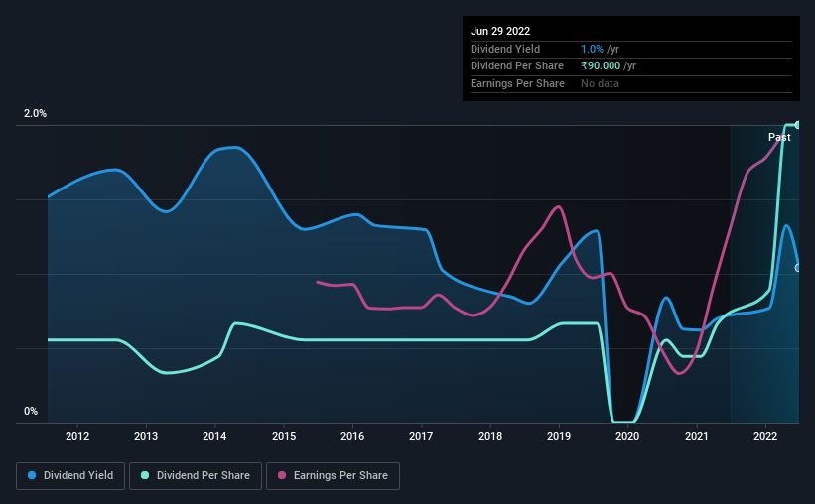Click the Past label in the chart
The height and width of the screenshot is (504, 815).
(779, 137)
